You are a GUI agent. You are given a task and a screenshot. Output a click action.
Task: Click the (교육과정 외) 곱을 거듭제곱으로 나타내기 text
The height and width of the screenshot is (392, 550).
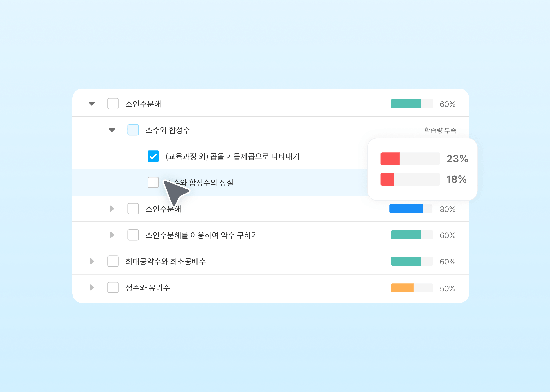[x=232, y=156]
